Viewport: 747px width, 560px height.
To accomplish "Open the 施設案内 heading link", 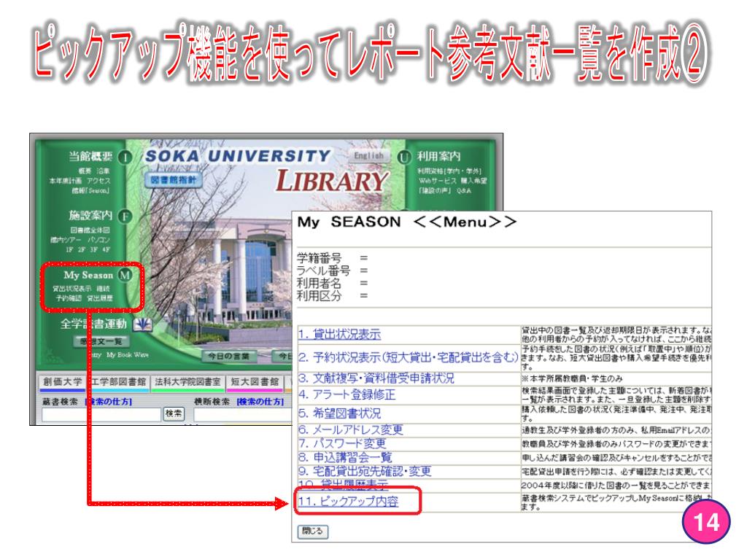I will (x=90, y=216).
